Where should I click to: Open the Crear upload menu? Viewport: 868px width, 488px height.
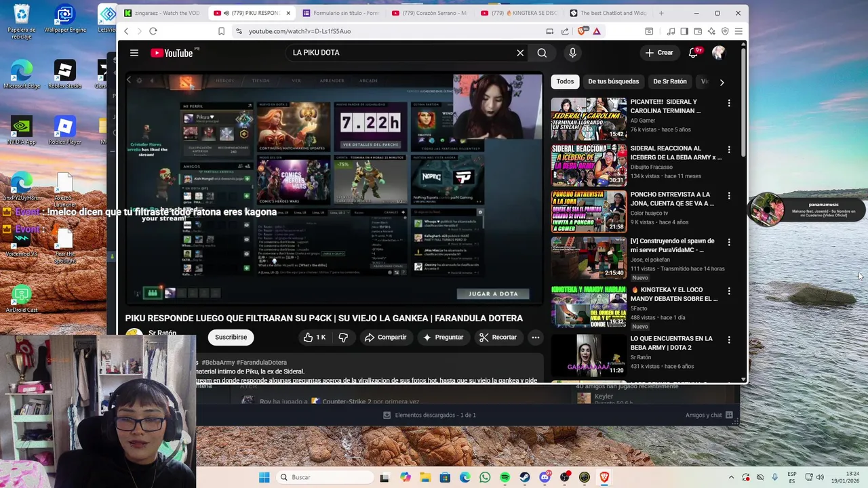659,53
